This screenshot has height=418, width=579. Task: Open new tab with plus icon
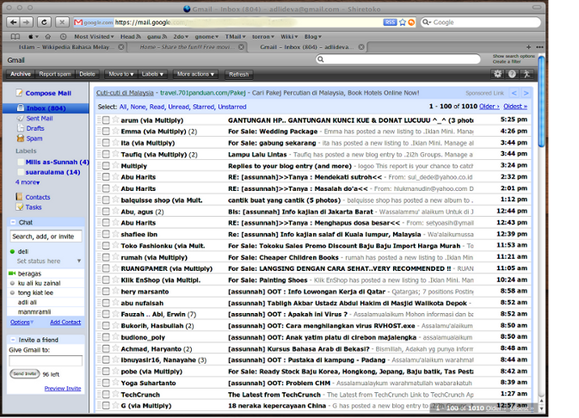pos(528,47)
